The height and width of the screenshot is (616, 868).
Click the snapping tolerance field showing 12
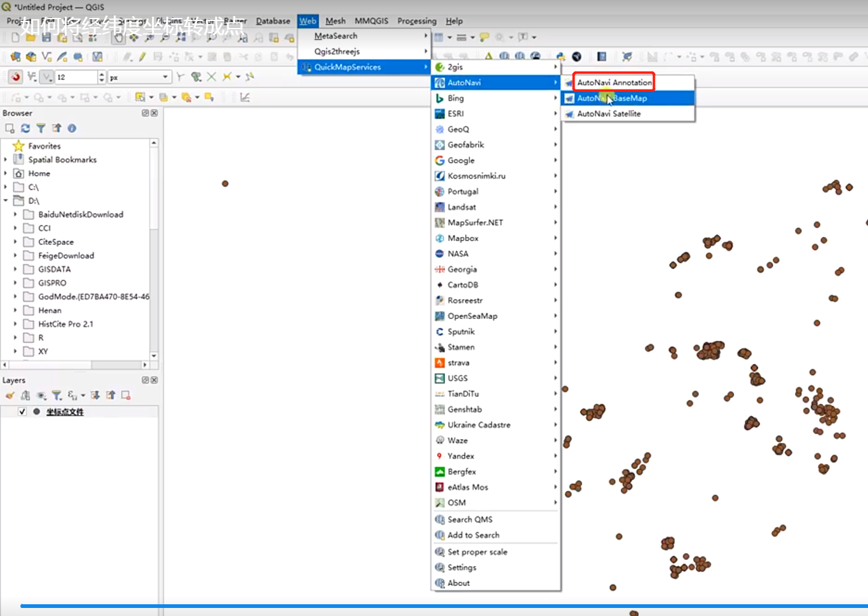(76, 77)
